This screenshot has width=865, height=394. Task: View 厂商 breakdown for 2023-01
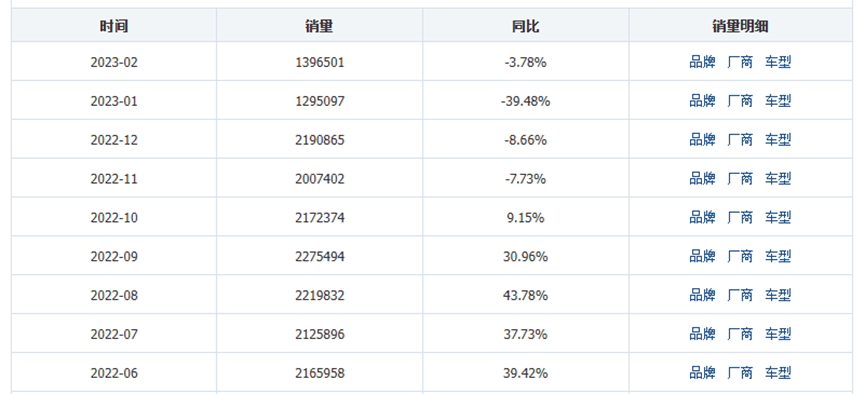[x=740, y=101]
